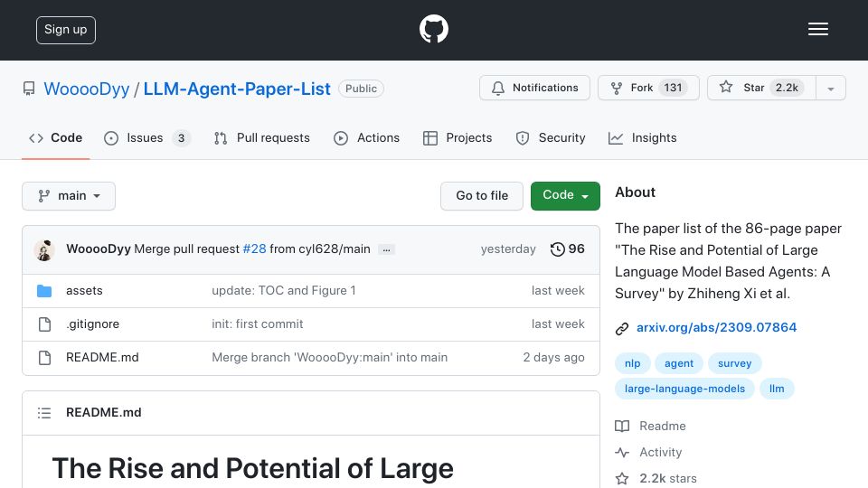Expand commit message ellipsis button
The height and width of the screenshot is (488, 868).
386,250
